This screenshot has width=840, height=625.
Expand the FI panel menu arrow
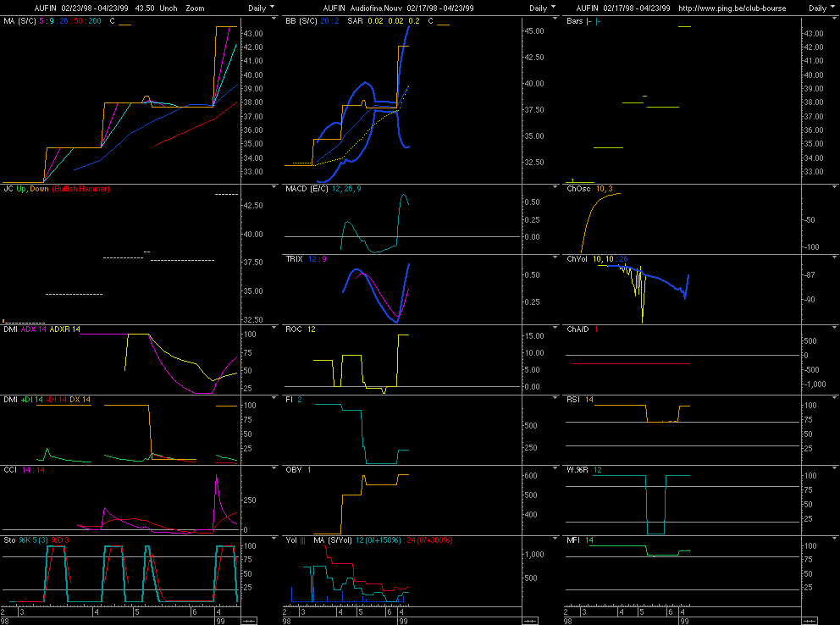coord(555,398)
